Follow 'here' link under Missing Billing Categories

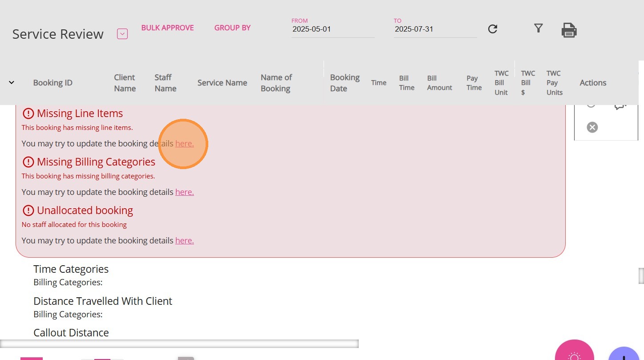click(184, 192)
